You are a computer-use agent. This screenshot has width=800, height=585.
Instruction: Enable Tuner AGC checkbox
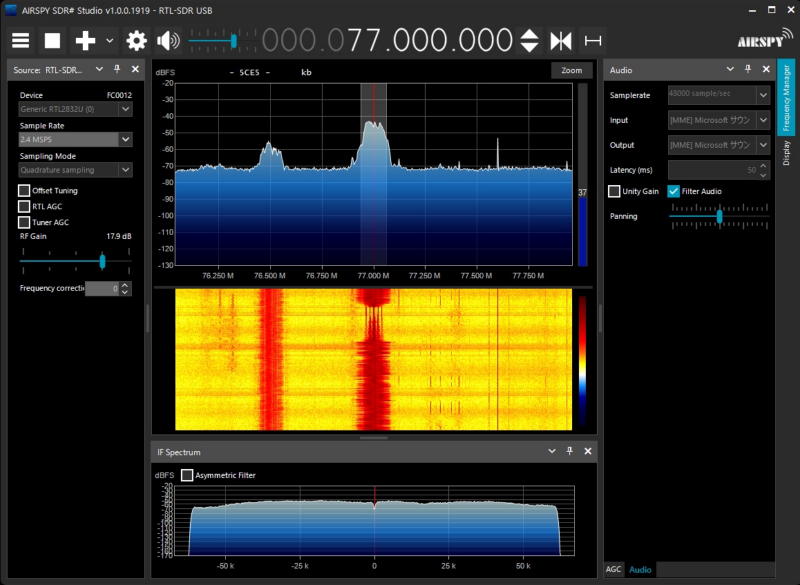(x=24, y=222)
